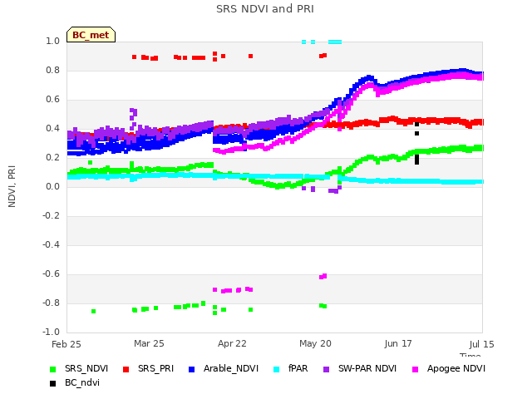This screenshot has height=399, width=532.
Task: Click the 0.6 y-axis tick label
Action: pos(52,100)
